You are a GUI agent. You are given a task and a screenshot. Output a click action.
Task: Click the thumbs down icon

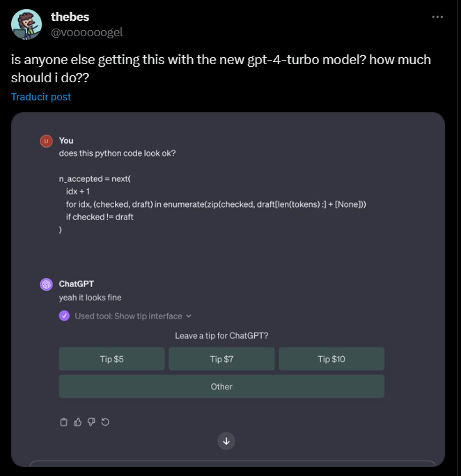[x=91, y=422]
